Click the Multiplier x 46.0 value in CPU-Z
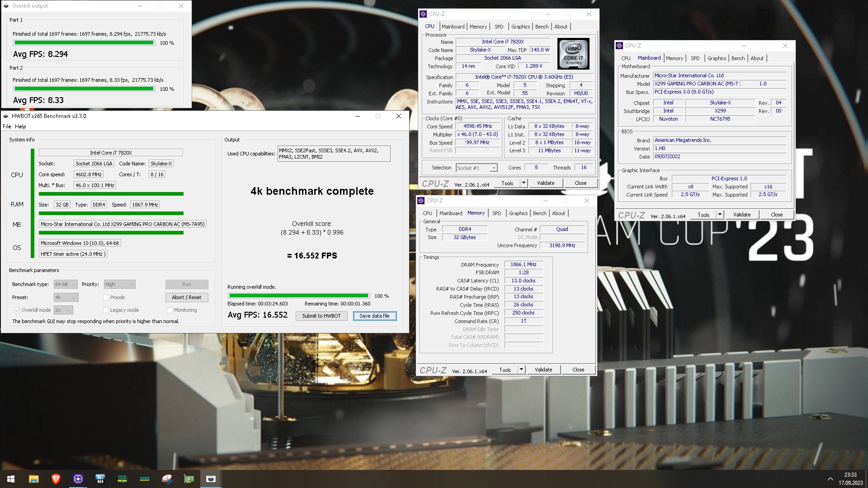The height and width of the screenshot is (488, 868). 477,135
